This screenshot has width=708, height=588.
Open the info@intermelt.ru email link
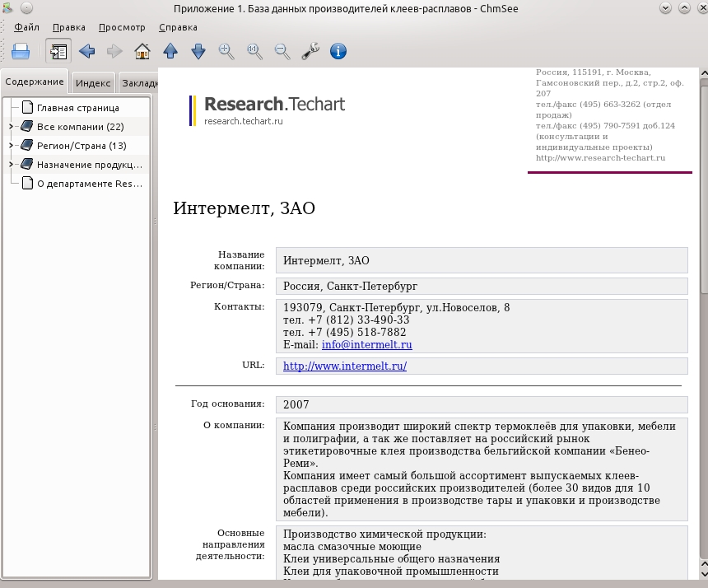[x=366, y=344]
